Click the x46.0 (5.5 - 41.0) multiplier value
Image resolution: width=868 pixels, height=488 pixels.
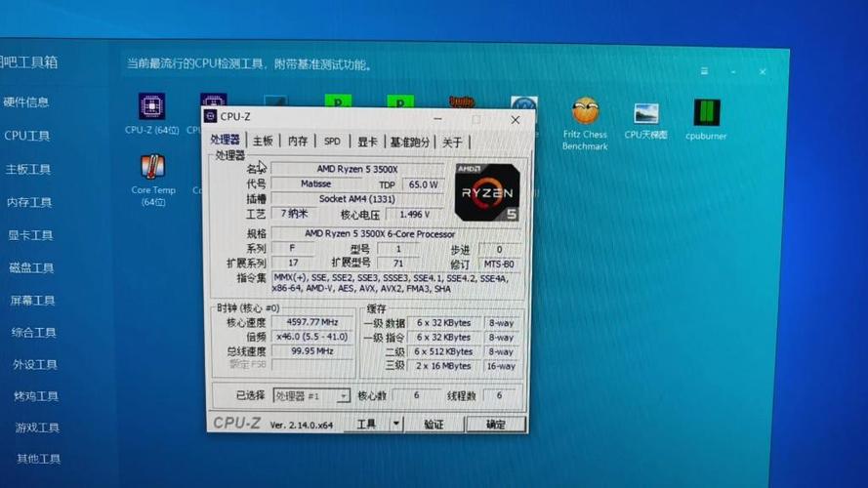[x=312, y=337]
